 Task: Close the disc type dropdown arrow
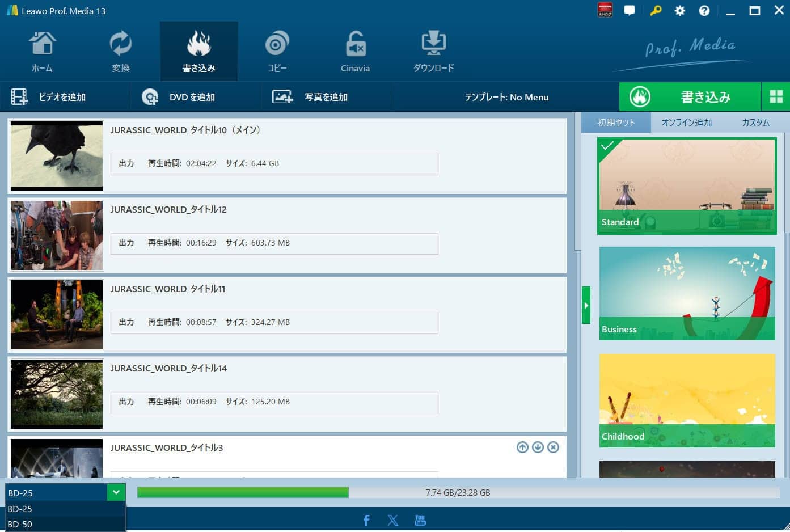click(116, 492)
